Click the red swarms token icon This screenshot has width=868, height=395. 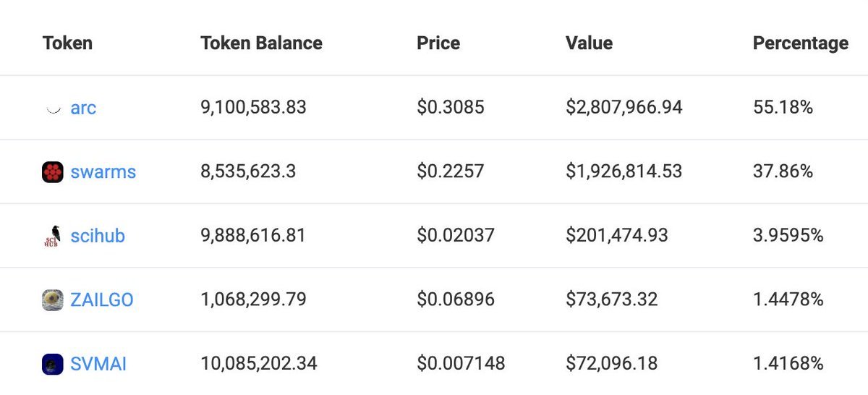(53, 172)
